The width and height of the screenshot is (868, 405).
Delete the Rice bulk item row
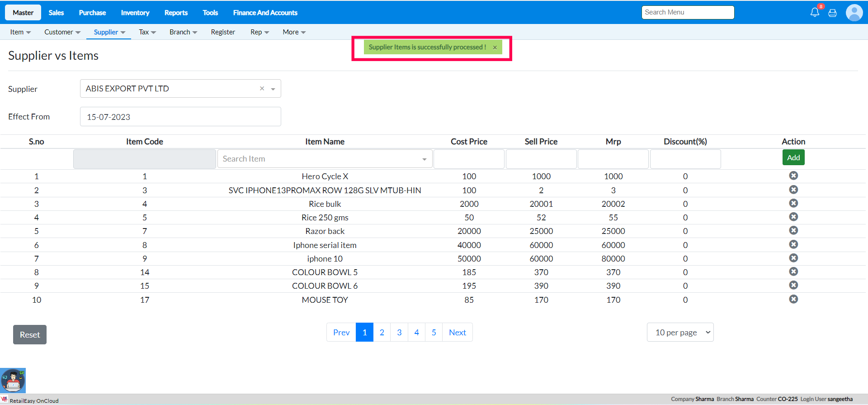coord(793,203)
